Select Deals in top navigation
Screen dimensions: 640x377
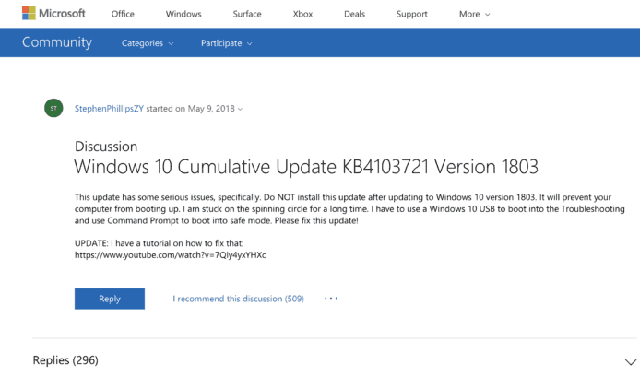coord(354,14)
